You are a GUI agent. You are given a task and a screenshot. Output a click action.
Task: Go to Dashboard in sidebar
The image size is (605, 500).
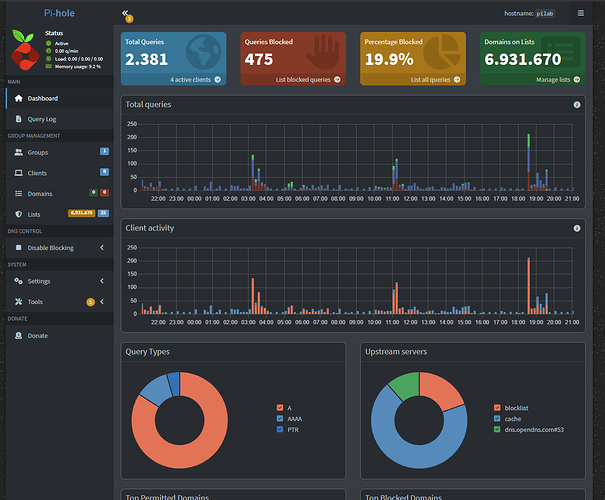tap(60, 98)
